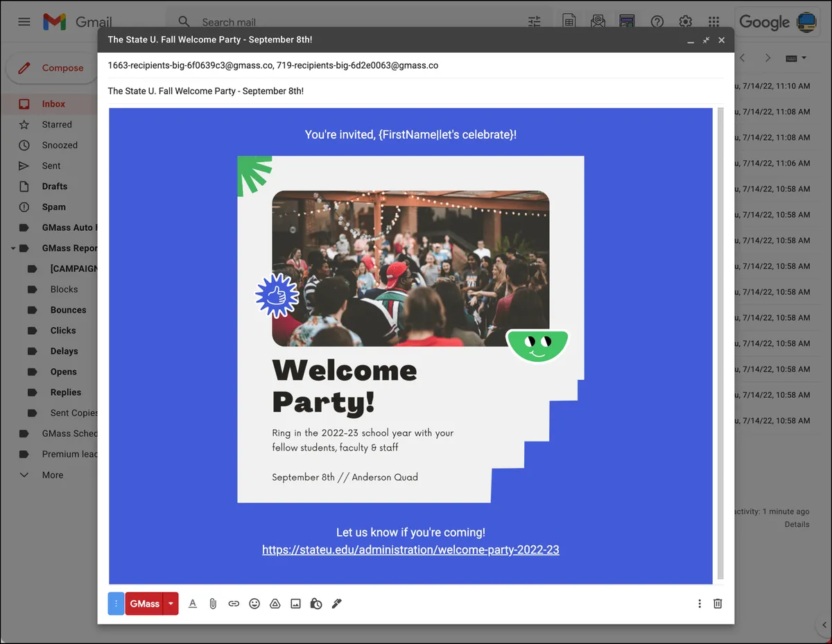Click the Gmail logo in the header
Screen dimensions: 832x644
pyautogui.click(x=77, y=21)
